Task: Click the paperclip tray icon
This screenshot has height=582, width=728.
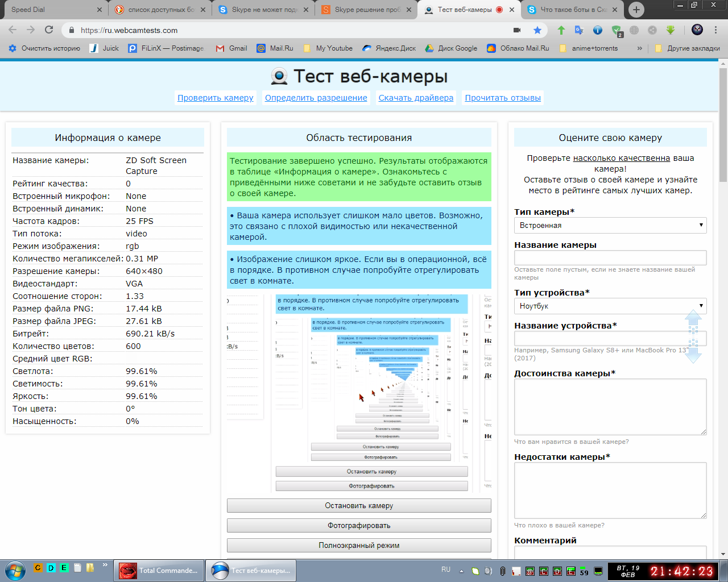Action: click(502, 571)
